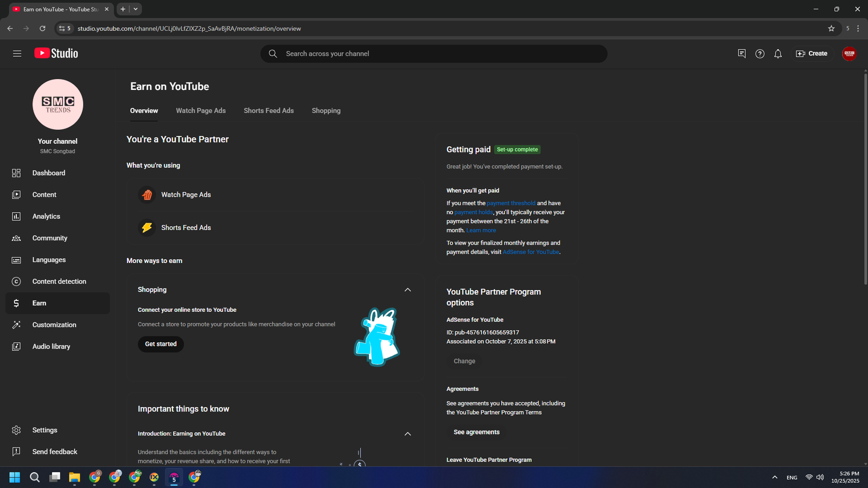
Task: Open File Explorer from the taskbar
Action: click(74, 477)
